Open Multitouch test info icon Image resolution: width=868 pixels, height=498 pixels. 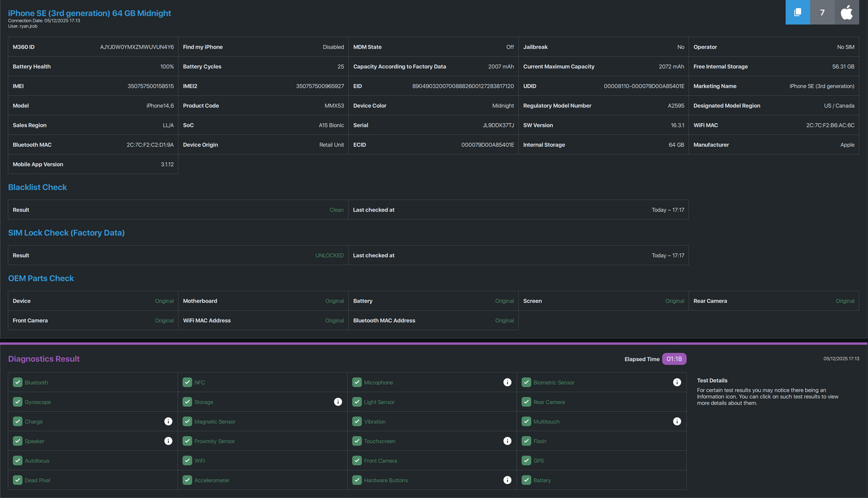pos(676,422)
